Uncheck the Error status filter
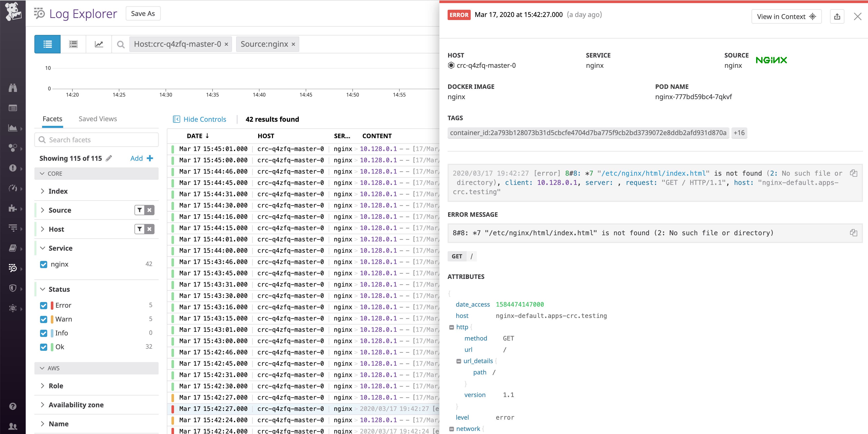The height and width of the screenshot is (434, 868). click(x=44, y=305)
